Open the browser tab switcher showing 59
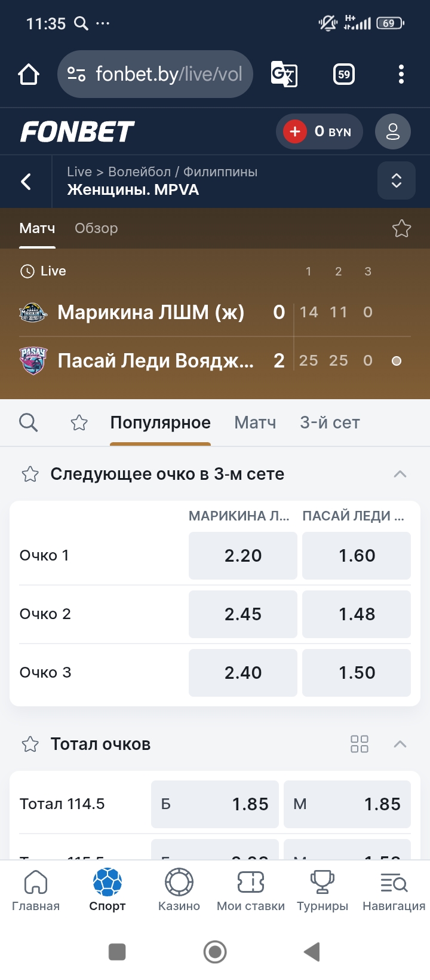Viewport: 430px width, 980px height. point(344,75)
